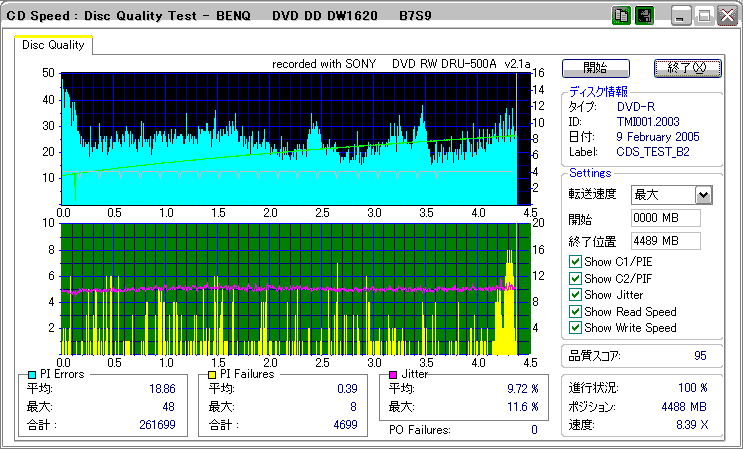Viewport: 743px width, 449px height.
Task: Uncheck the Show Write Speed checkbox
Action: click(x=575, y=327)
